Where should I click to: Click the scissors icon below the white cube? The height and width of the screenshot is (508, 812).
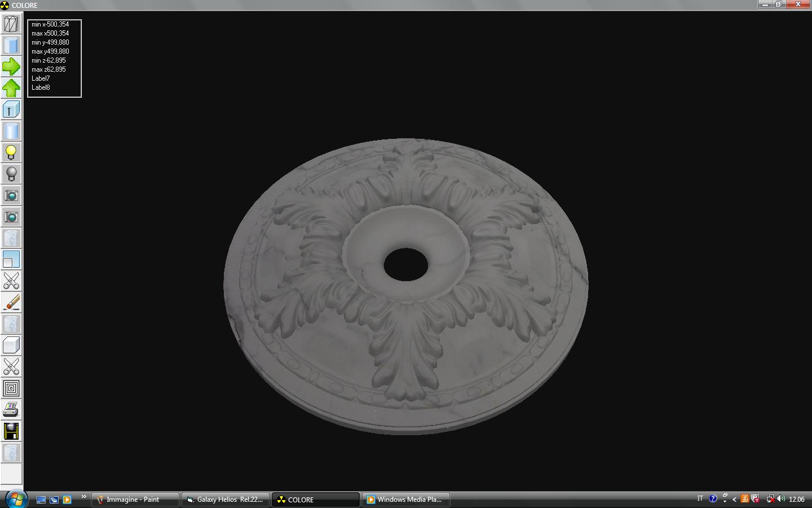(x=11, y=367)
